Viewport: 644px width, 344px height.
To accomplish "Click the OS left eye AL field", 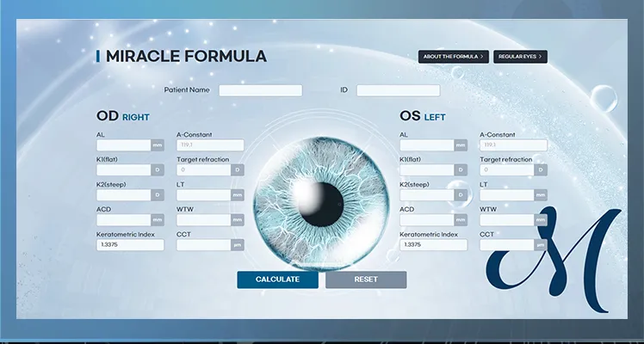I will [427, 145].
